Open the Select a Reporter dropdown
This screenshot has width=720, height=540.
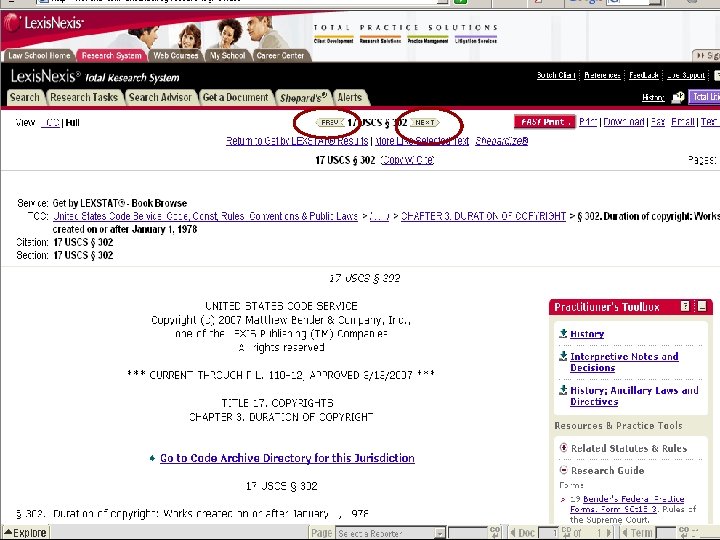coord(390,533)
